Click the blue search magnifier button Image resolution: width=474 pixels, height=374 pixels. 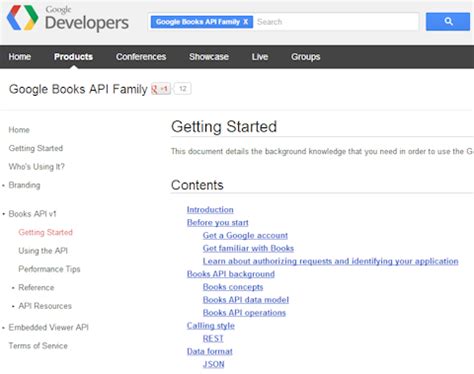coord(448,22)
